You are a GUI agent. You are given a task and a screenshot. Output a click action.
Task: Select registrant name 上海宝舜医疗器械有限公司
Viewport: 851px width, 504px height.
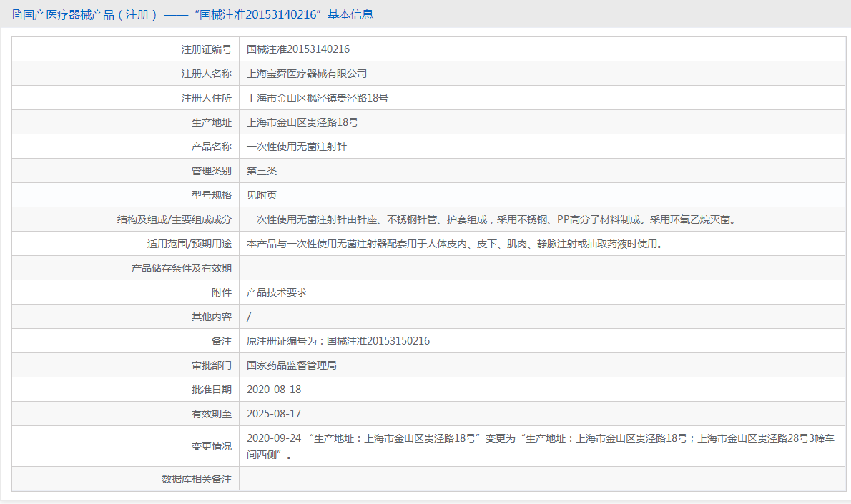click(x=307, y=74)
